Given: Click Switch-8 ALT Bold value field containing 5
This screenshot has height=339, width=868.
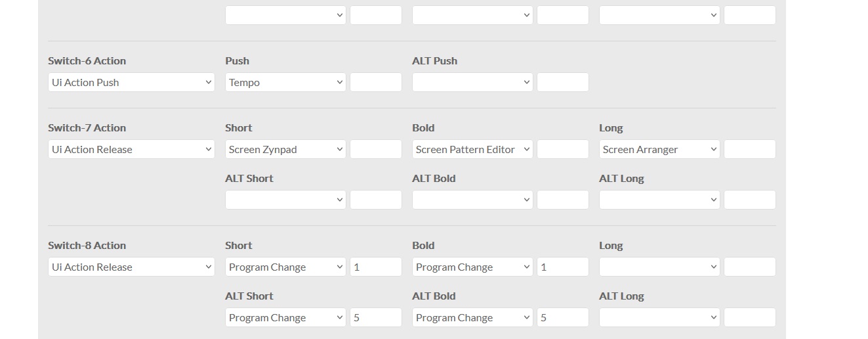Looking at the screenshot, I should 563,317.
